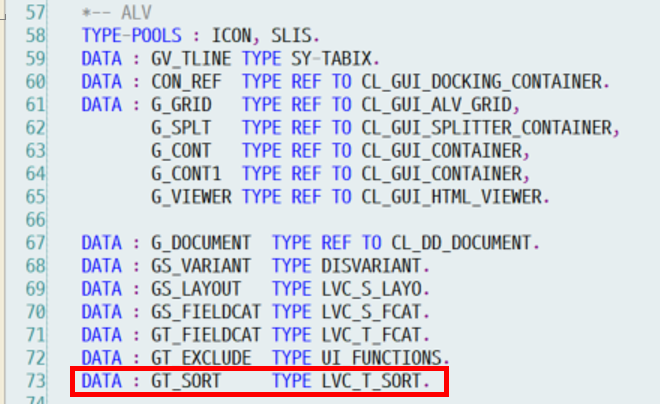The height and width of the screenshot is (407, 660).
Task: Click line number 62 in the gutter
Action: 35,128
